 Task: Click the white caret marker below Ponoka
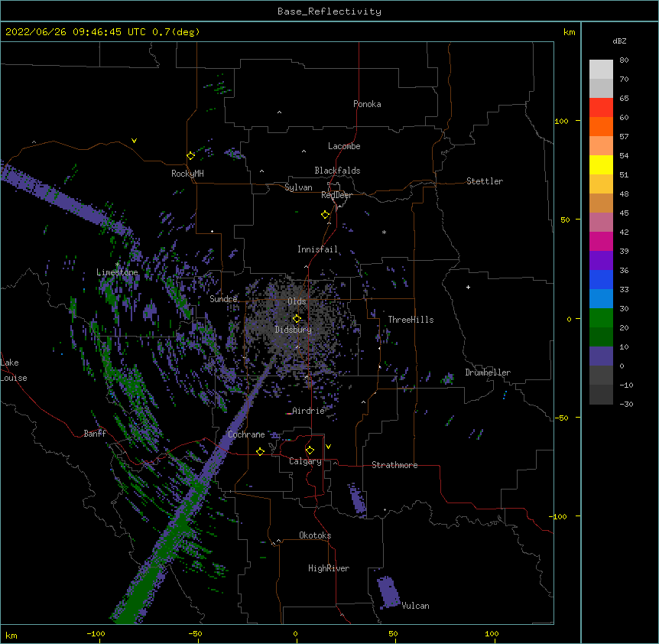coord(279,112)
